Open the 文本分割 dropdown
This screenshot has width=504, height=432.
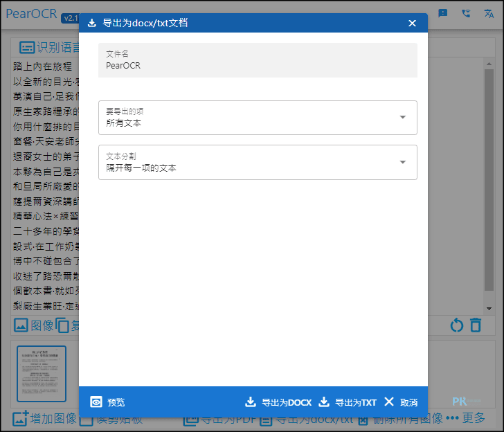point(258,162)
